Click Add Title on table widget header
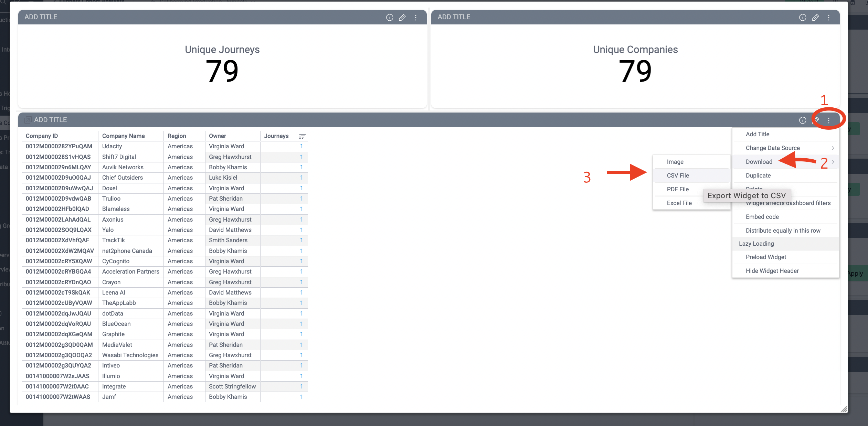Image resolution: width=868 pixels, height=426 pixels. (52, 119)
